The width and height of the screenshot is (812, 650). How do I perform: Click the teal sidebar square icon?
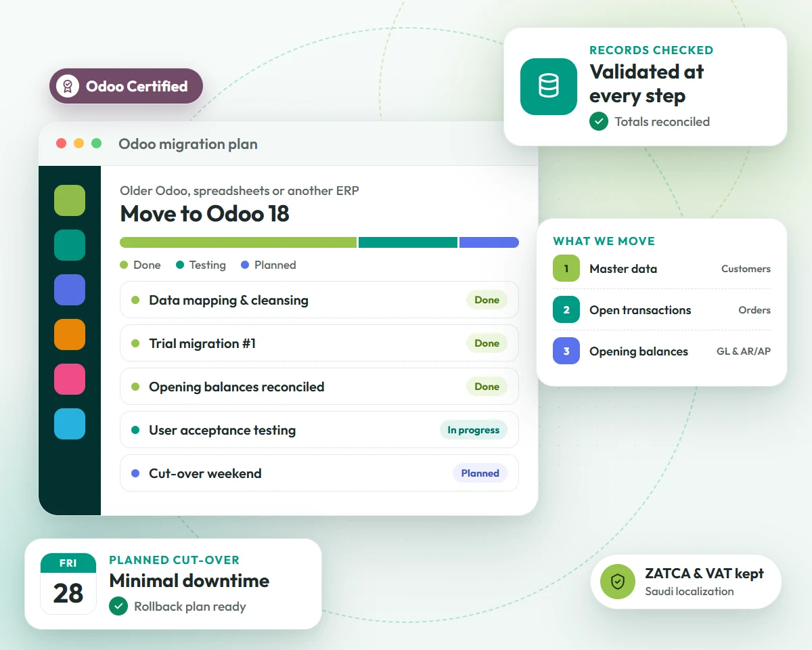point(70,245)
